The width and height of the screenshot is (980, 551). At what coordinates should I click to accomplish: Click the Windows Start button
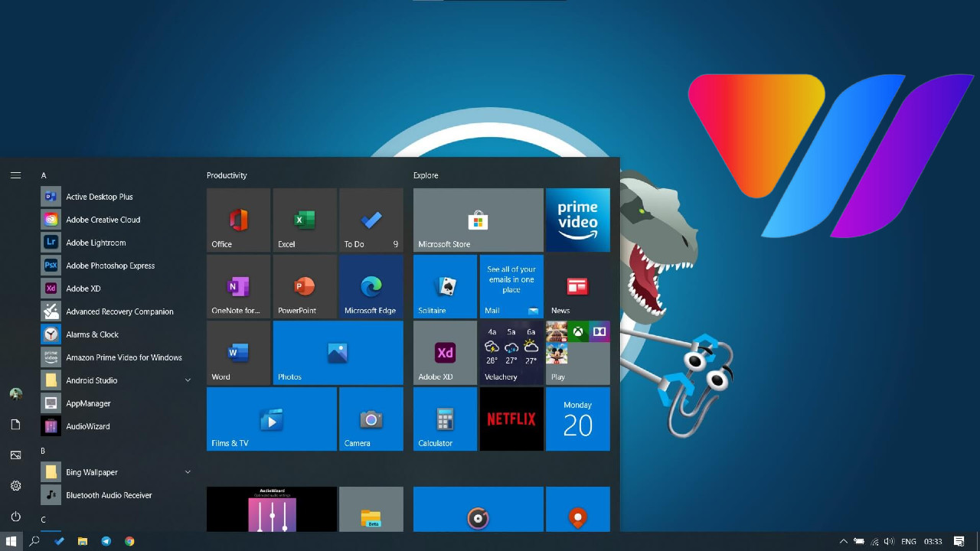[11, 541]
